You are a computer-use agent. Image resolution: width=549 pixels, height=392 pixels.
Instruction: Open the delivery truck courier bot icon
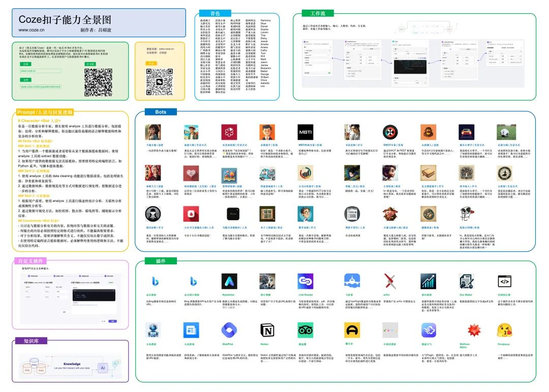[x=267, y=173]
